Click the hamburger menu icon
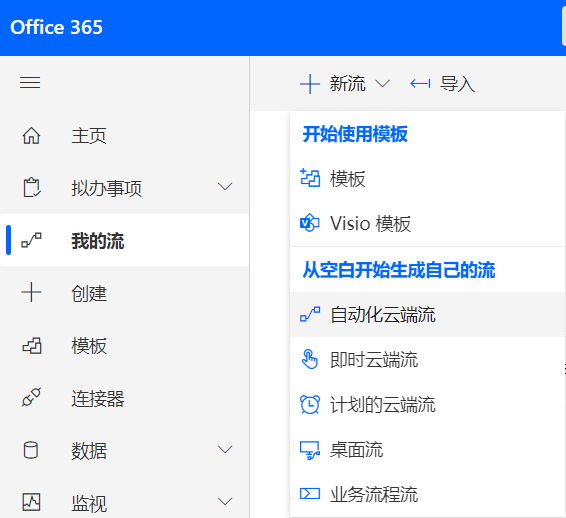The image size is (566, 518). coord(30,83)
